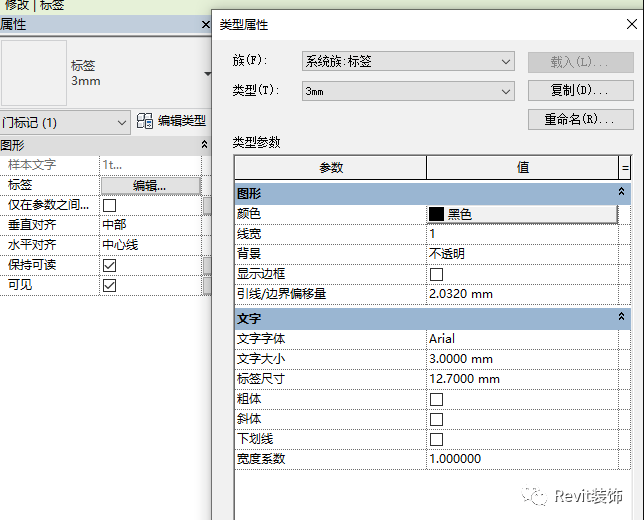The height and width of the screenshot is (520, 644).
Task: Click the 复制 duplicate button
Action: click(x=580, y=91)
